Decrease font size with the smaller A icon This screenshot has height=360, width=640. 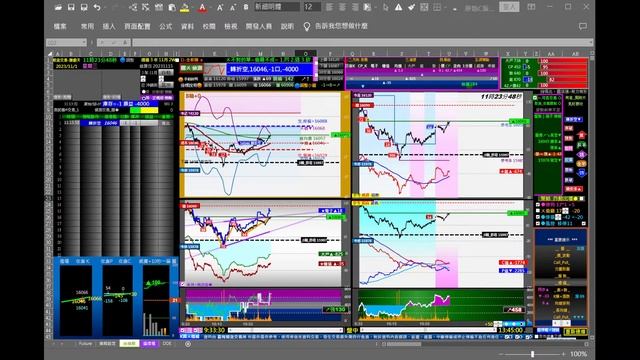coord(233,7)
